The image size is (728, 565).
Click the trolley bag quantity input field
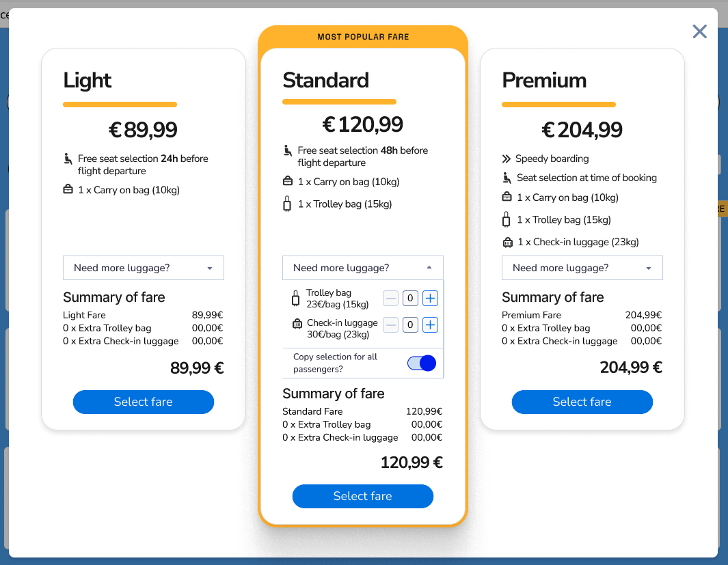coord(410,298)
